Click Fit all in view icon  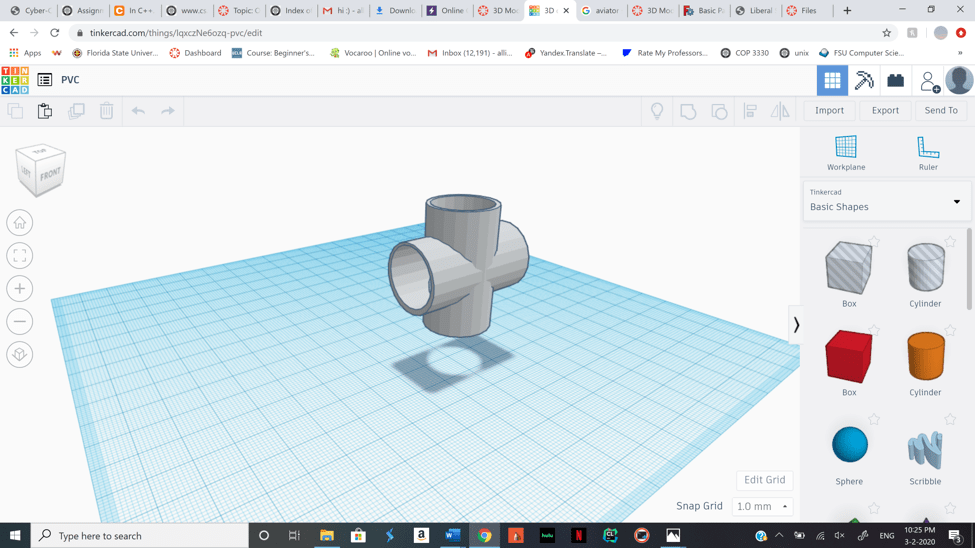[x=20, y=256]
